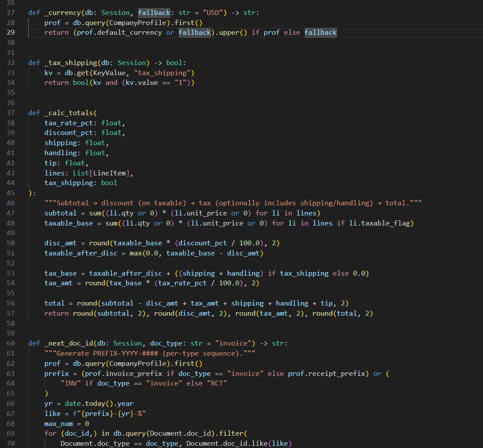483x448 pixels.
Task: Click the final fallback highlight at line end
Action: 320,32
